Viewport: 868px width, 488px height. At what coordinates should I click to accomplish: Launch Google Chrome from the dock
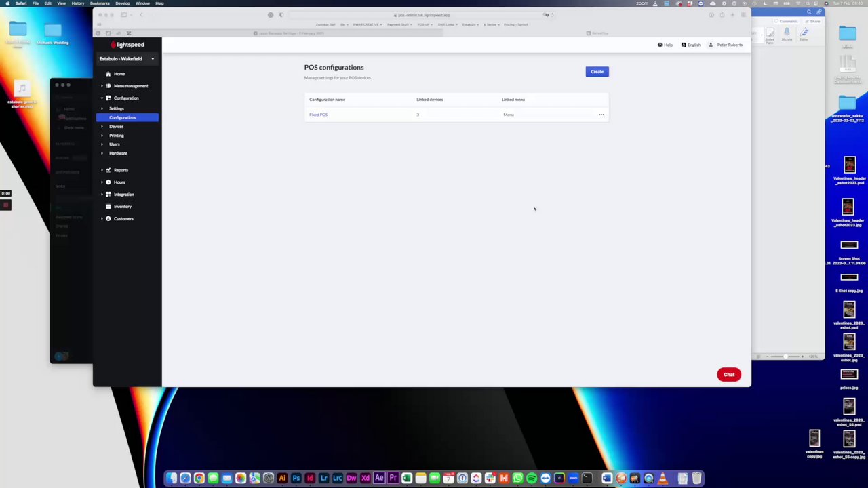click(199, 479)
